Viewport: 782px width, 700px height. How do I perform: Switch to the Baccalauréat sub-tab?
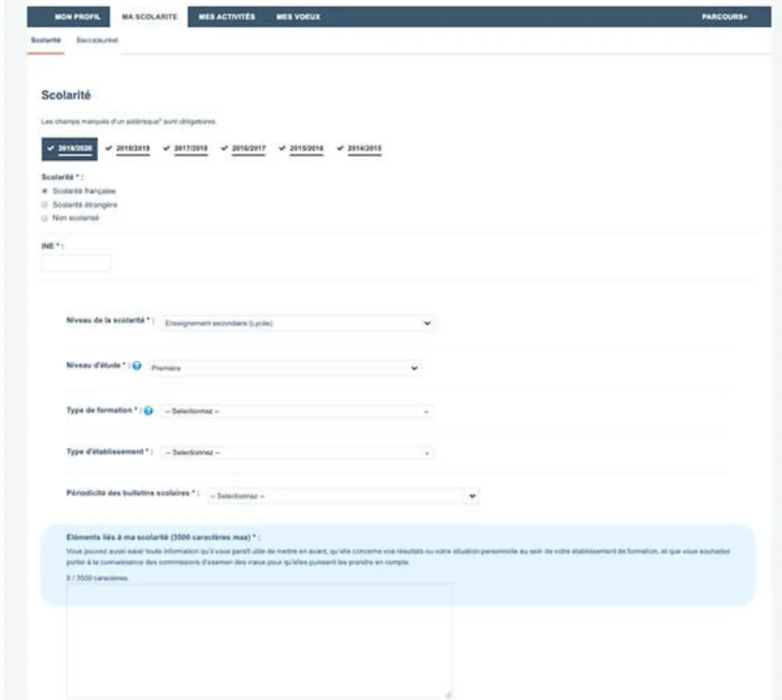click(x=97, y=40)
